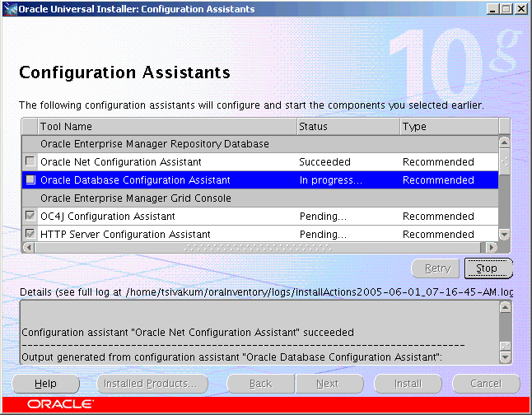This screenshot has width=532, height=415.
Task: Close the installer window
Action: 520,9
